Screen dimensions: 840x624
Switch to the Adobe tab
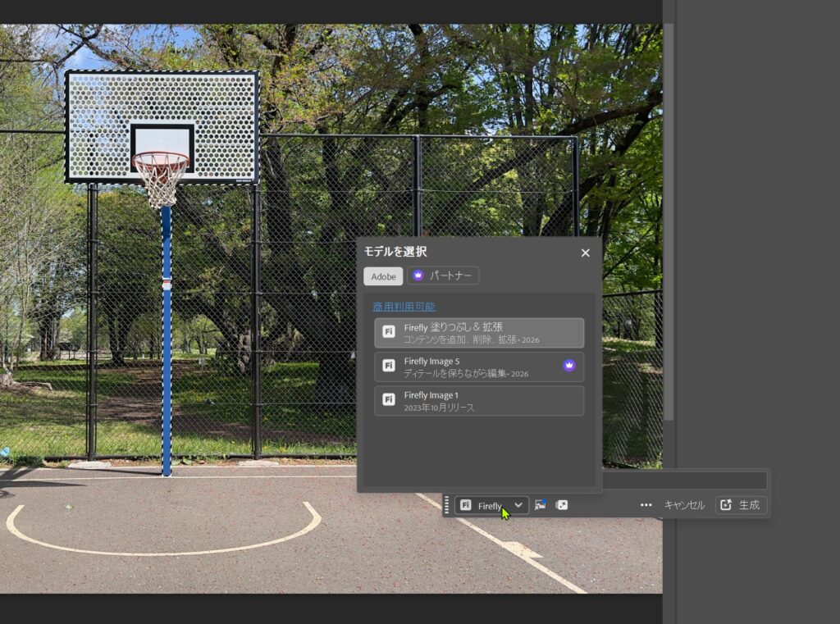pyautogui.click(x=384, y=276)
